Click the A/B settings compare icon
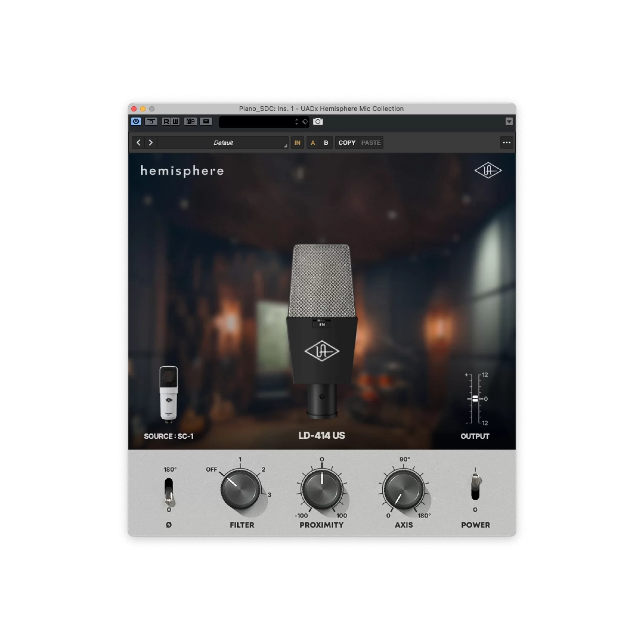644x644 pixels. [x=190, y=121]
